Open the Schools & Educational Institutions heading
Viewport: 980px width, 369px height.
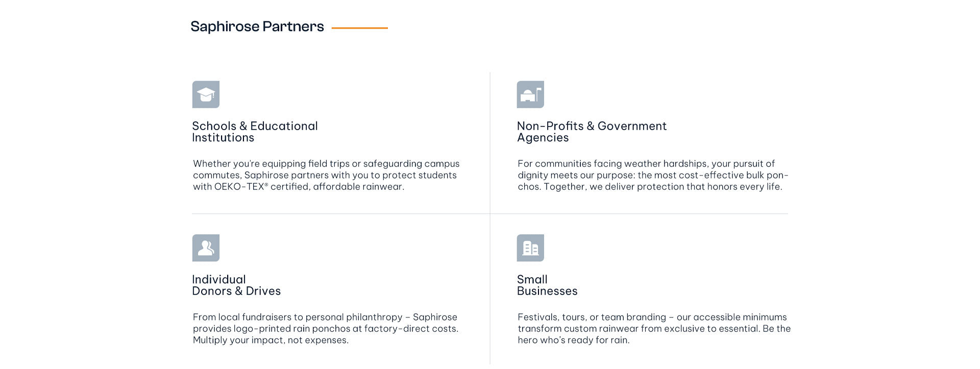pos(255,132)
